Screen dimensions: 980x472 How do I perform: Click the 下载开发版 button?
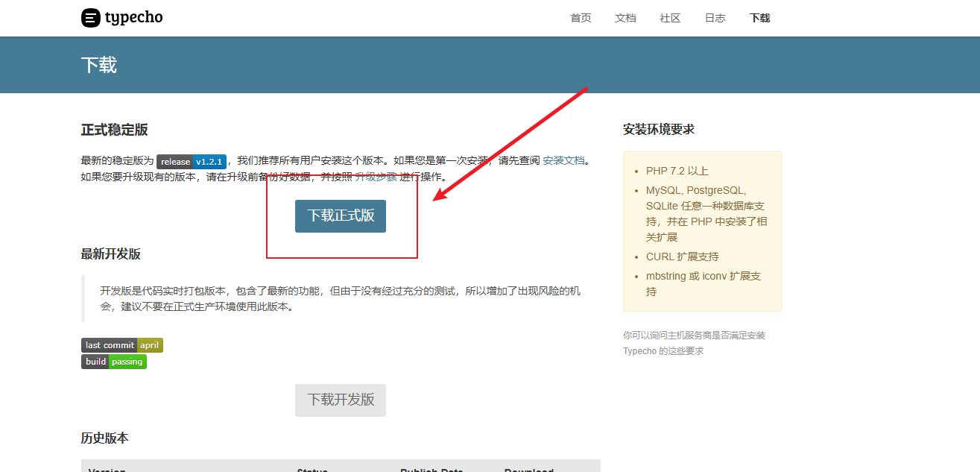coord(341,400)
